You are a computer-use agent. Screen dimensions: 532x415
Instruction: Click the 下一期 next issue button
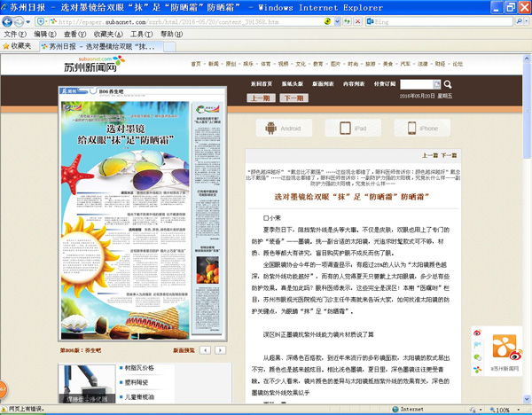point(292,98)
